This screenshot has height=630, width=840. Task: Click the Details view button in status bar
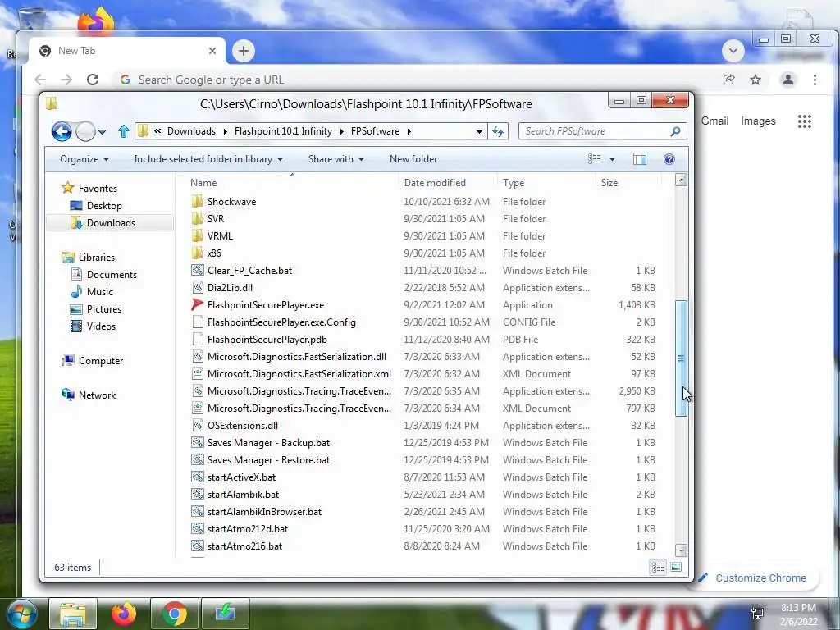click(x=659, y=567)
